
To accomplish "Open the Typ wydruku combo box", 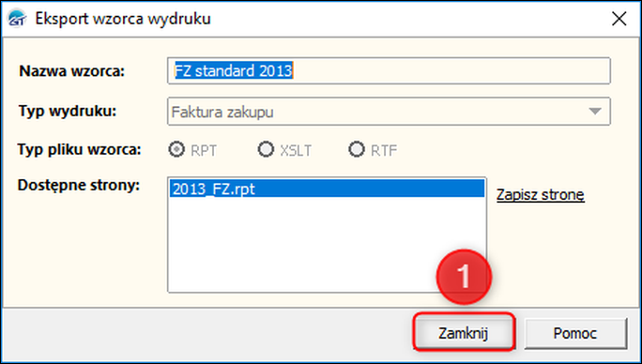I will coord(389,112).
